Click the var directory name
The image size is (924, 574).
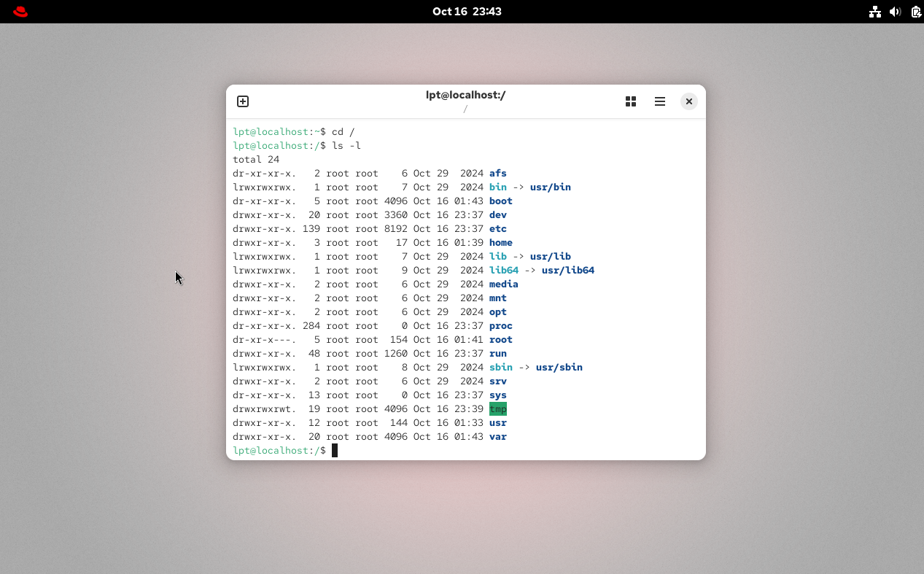tap(498, 437)
